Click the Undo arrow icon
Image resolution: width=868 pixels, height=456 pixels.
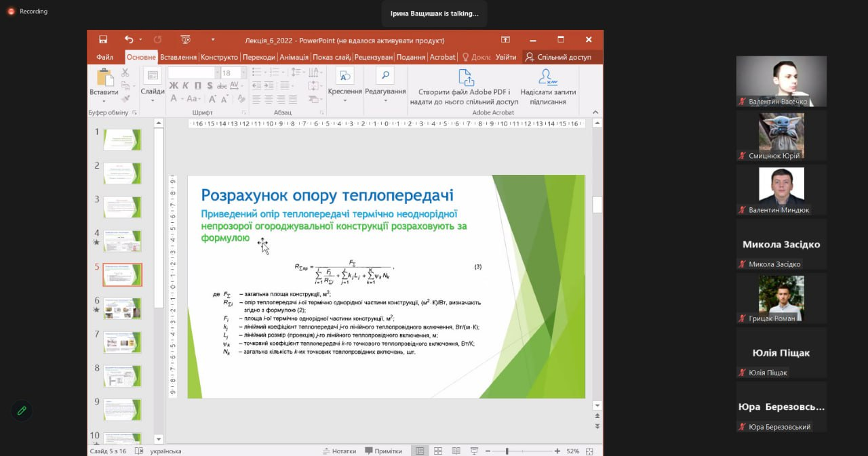pos(129,39)
